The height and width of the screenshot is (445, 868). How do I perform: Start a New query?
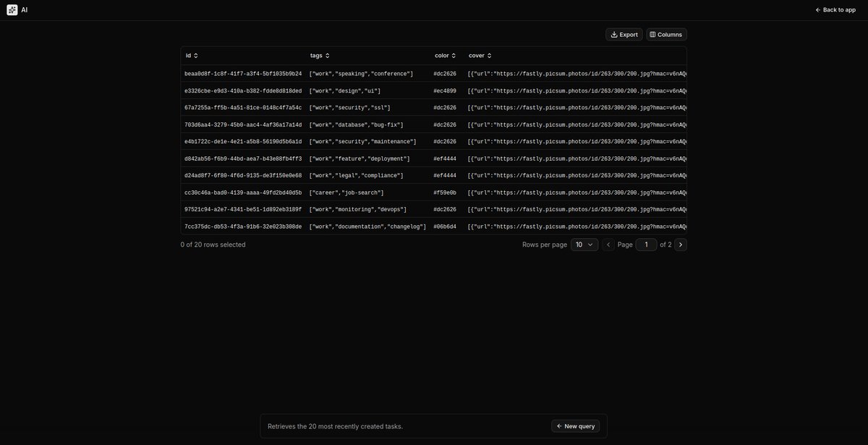click(x=575, y=426)
